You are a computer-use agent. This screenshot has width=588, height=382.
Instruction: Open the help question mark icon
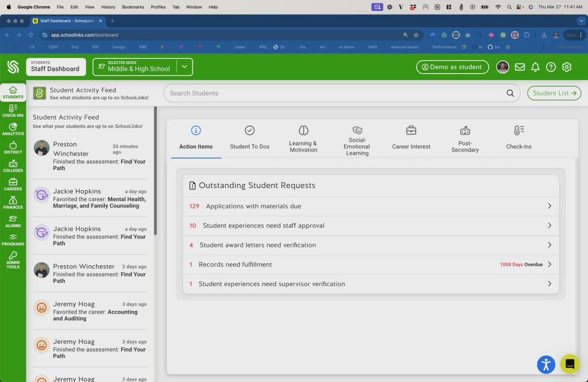(x=551, y=67)
